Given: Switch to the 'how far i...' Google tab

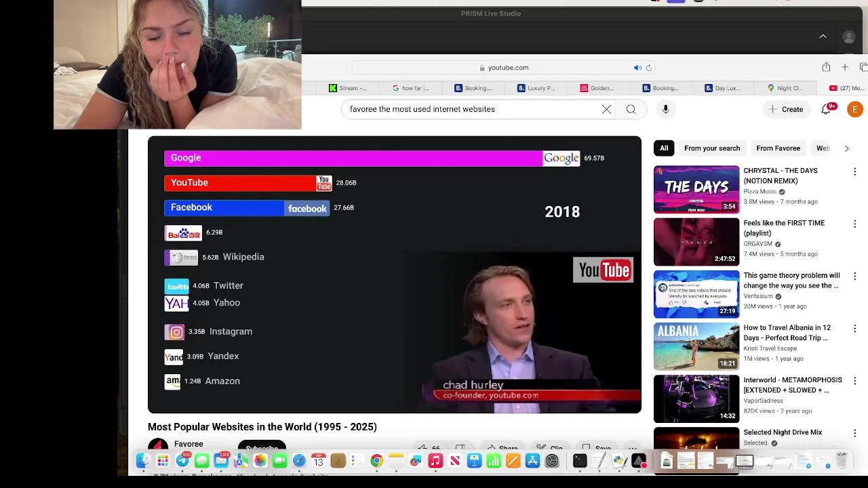Looking at the screenshot, I should point(411,88).
